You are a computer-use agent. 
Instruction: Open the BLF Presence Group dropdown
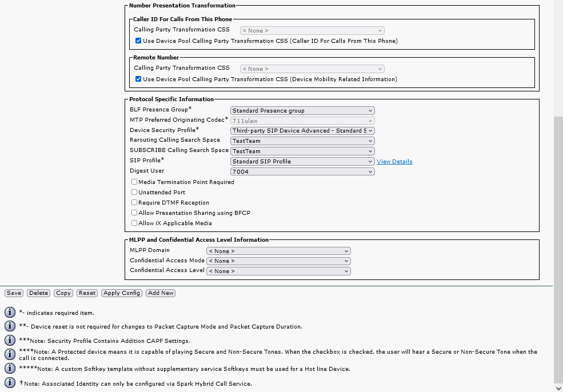tap(302, 111)
